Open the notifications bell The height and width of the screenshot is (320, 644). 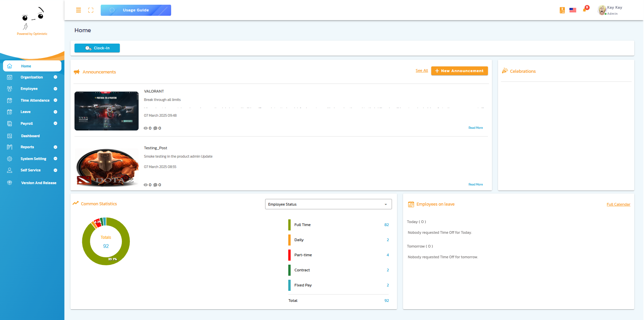click(x=585, y=10)
